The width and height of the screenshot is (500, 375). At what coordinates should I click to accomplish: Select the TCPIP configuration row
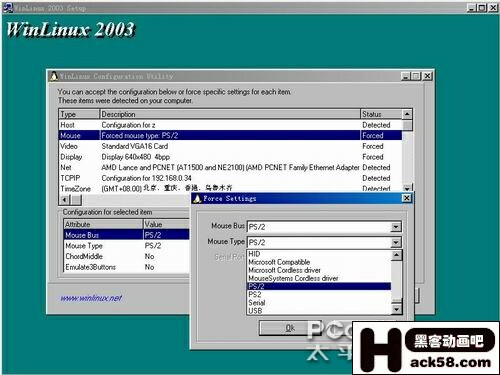click(230, 178)
